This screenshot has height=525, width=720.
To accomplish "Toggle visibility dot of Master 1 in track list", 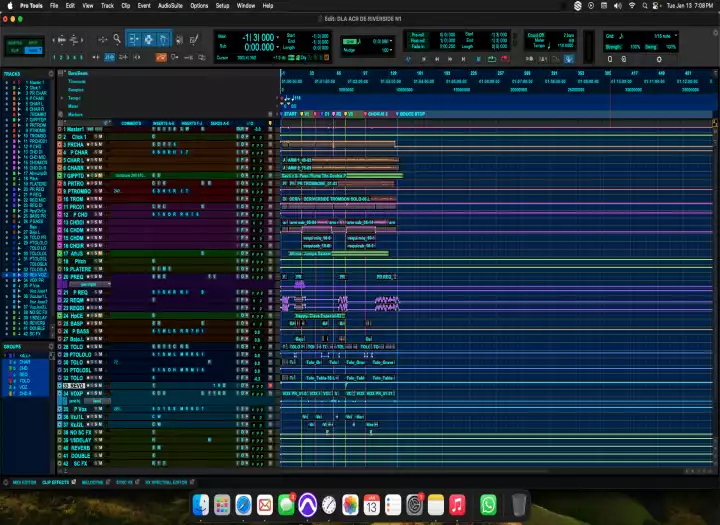I will pos(7,83).
